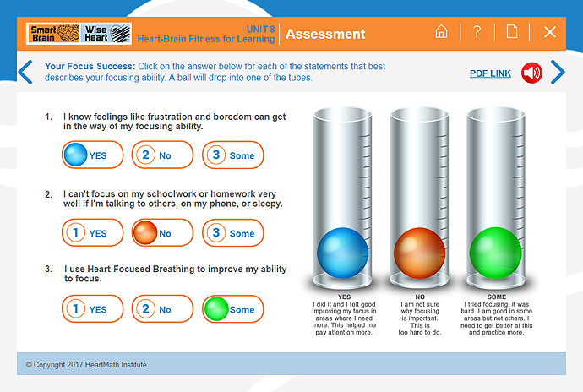583x392 pixels.
Task: Pick No for Heart-Focused Breathing statement
Action: coord(162,308)
